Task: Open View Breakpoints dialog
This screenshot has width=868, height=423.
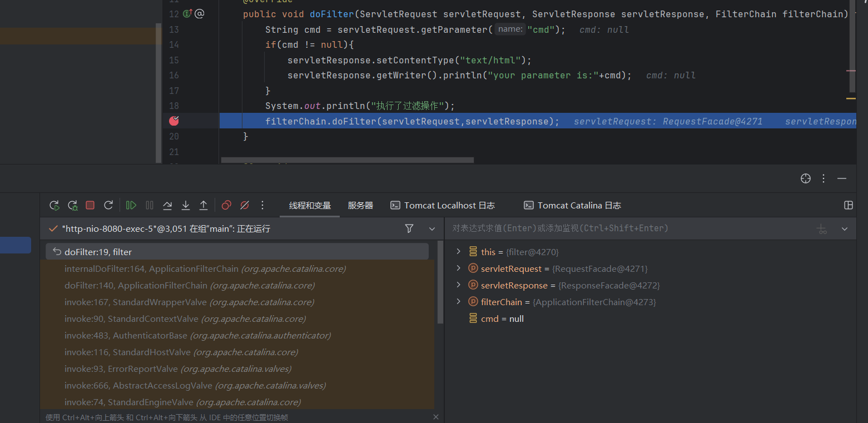Action: click(226, 205)
